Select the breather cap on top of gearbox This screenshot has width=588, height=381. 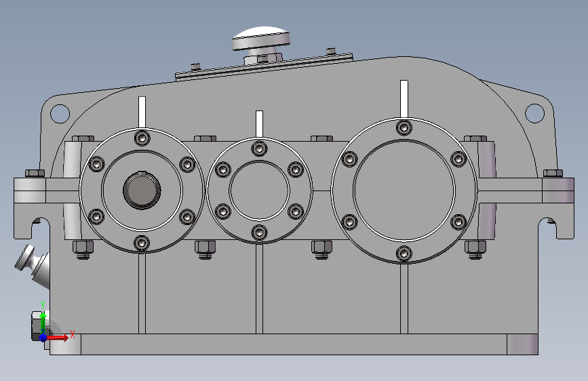tap(261, 38)
